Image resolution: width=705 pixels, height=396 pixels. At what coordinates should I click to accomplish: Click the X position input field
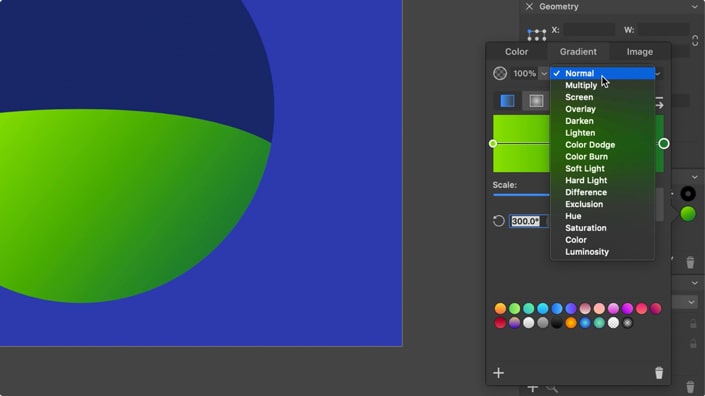[589, 30]
